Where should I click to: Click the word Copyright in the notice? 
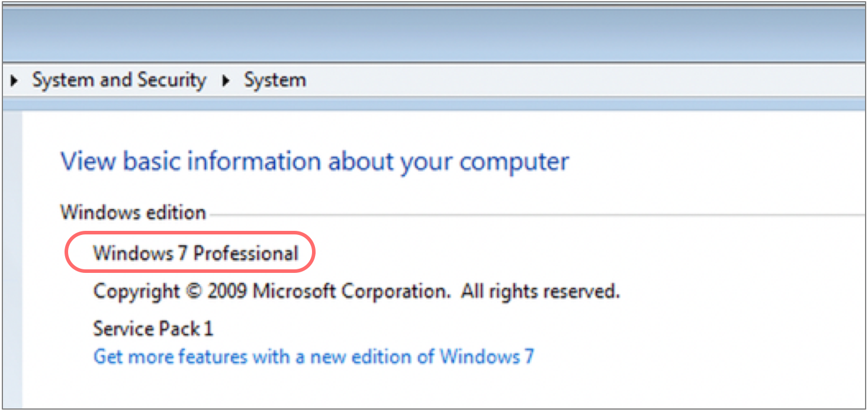click(x=137, y=292)
